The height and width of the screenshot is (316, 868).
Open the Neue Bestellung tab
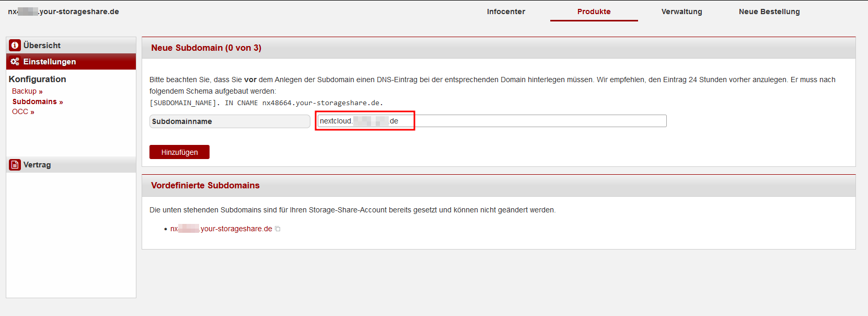coord(769,12)
